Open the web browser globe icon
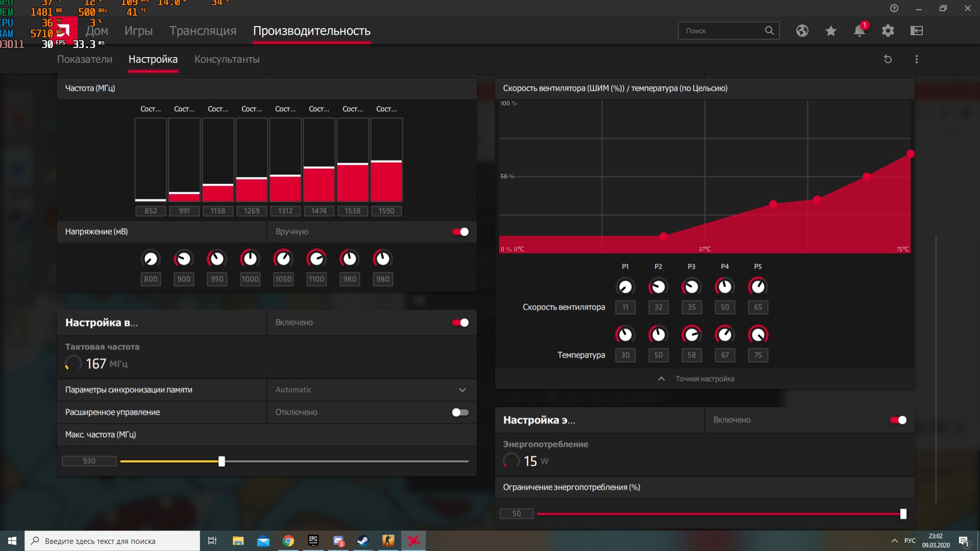This screenshot has height=551, width=980. tap(802, 31)
